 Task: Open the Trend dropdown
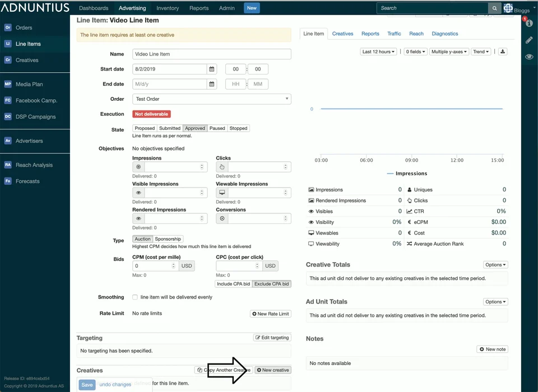[481, 52]
